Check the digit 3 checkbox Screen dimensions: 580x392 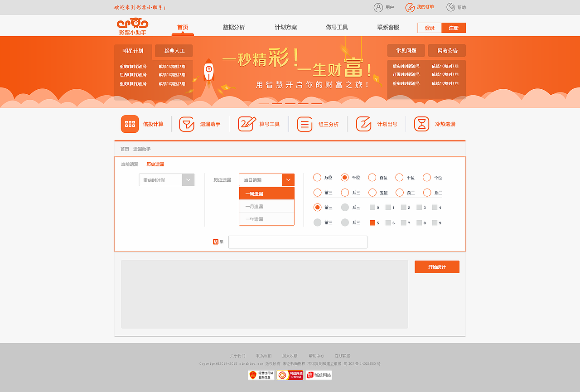419,208
